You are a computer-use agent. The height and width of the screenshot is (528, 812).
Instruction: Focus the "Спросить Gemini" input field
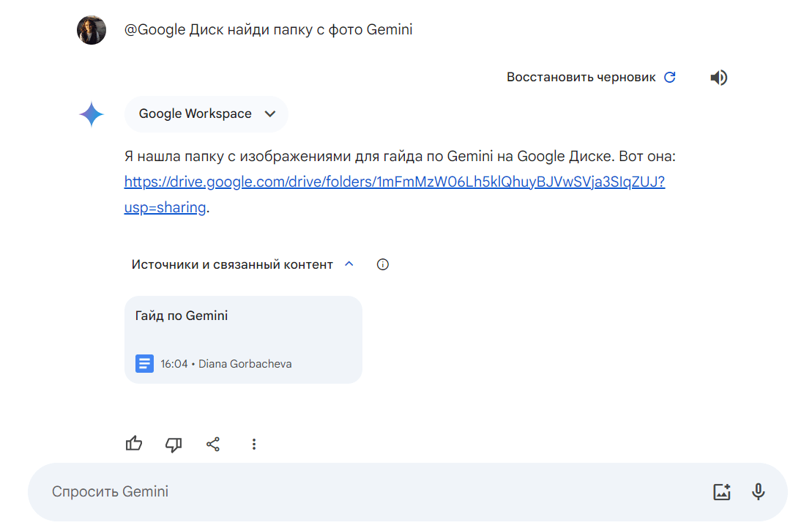tap(366, 491)
